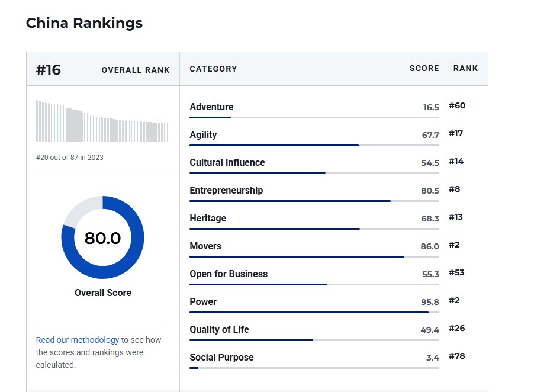Select the Social Purpose category label
Viewport: 534px width, 392px height.
pyautogui.click(x=221, y=358)
